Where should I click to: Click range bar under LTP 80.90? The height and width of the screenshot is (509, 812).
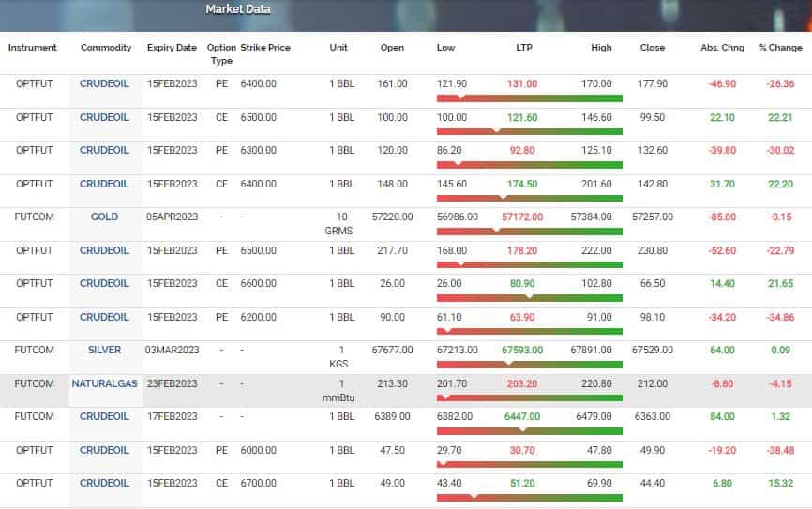(x=529, y=298)
